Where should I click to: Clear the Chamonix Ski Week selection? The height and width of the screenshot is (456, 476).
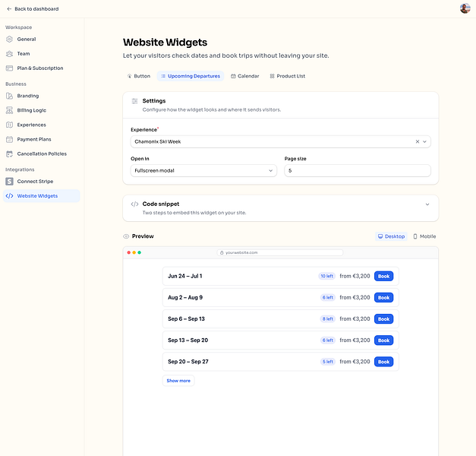[x=418, y=141]
